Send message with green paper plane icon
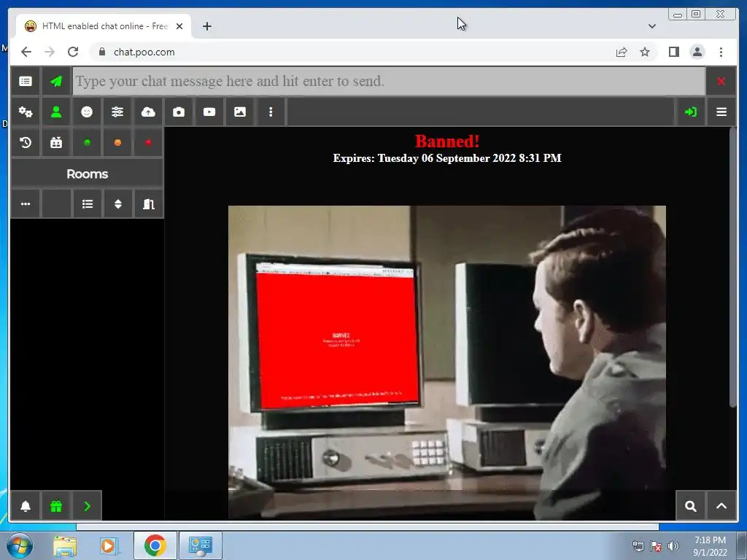Screen dimensions: 747x560 tap(56, 82)
